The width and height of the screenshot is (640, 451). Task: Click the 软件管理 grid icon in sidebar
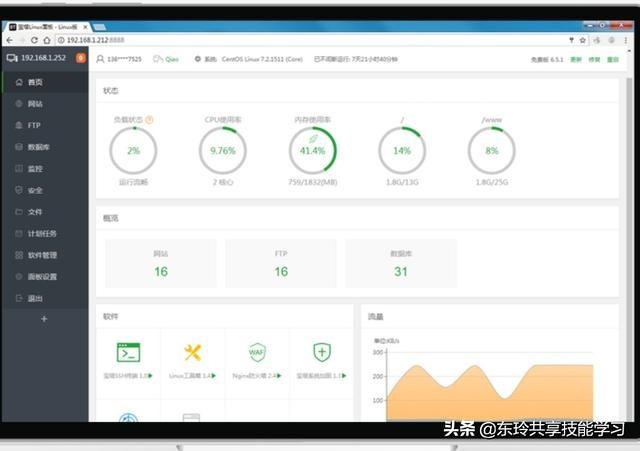click(x=19, y=255)
